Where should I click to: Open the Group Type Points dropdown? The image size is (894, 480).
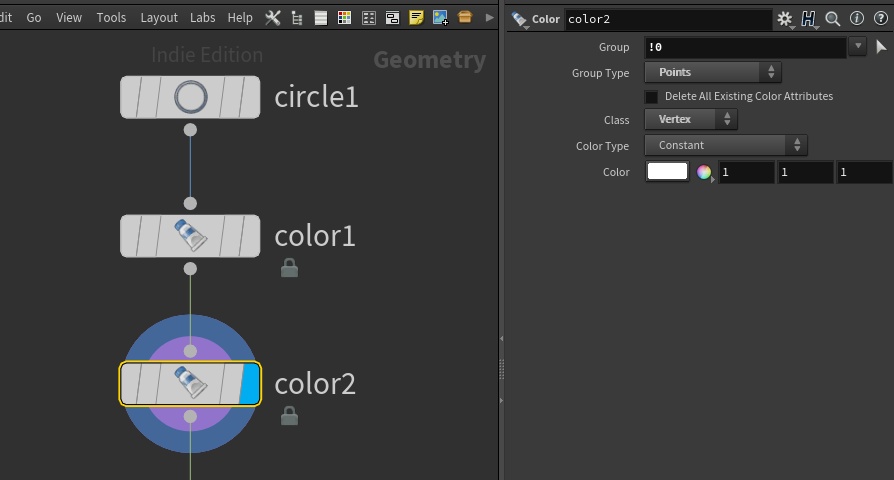coord(713,72)
